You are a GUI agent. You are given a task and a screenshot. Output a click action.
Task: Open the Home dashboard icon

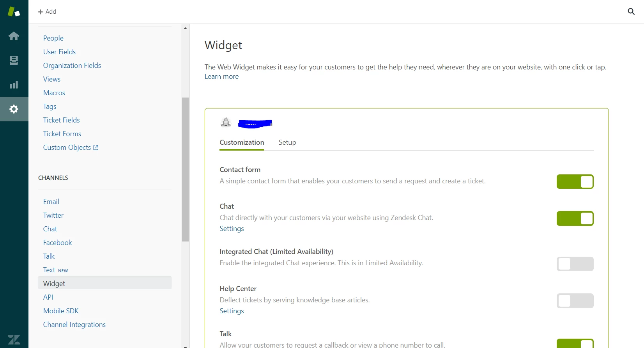pos(14,36)
